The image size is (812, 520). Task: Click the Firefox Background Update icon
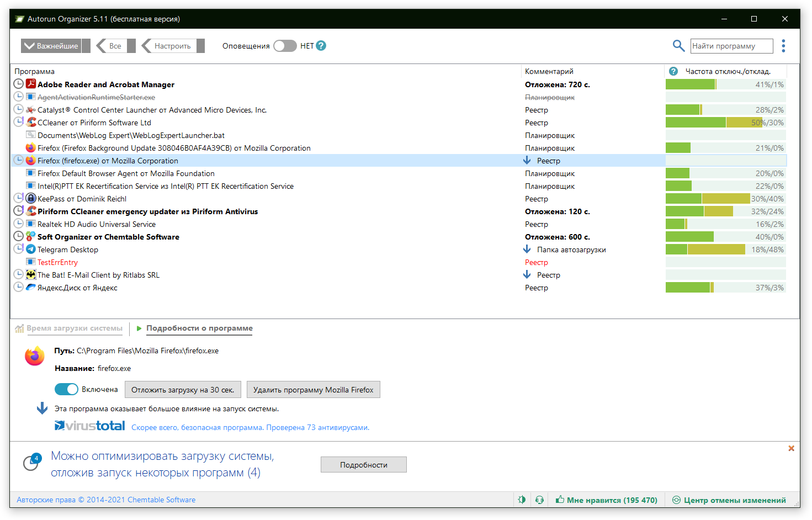(x=31, y=147)
